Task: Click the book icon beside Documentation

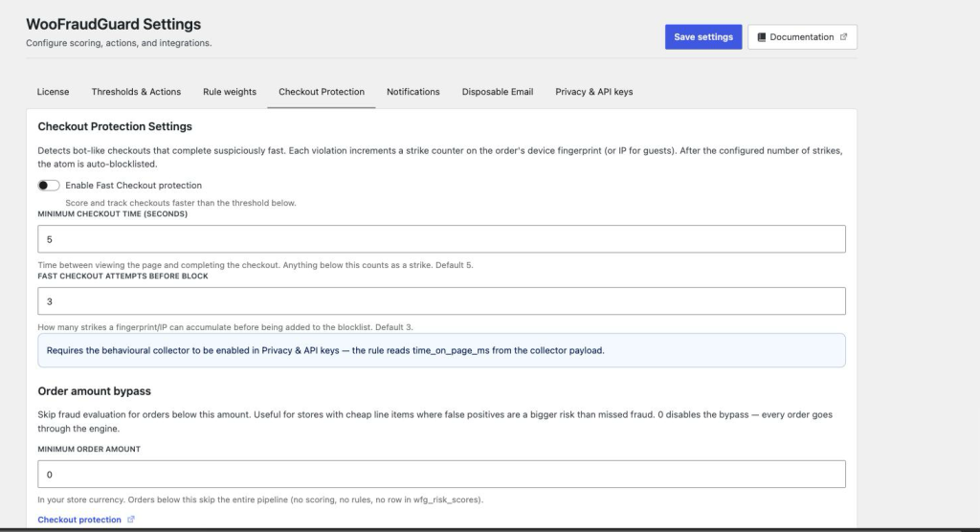Action: coord(761,37)
